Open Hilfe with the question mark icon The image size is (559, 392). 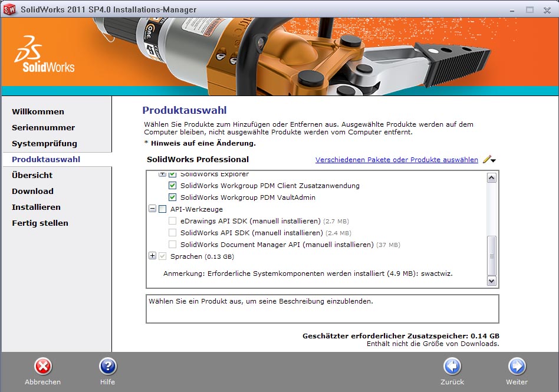click(108, 366)
